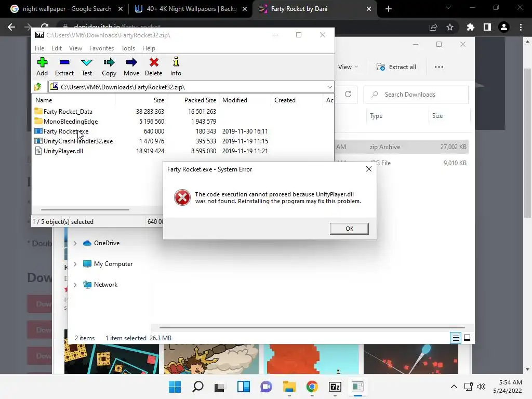Screen dimensions: 532x399
Task: Click Extract all in File Explorer
Action: (x=396, y=67)
